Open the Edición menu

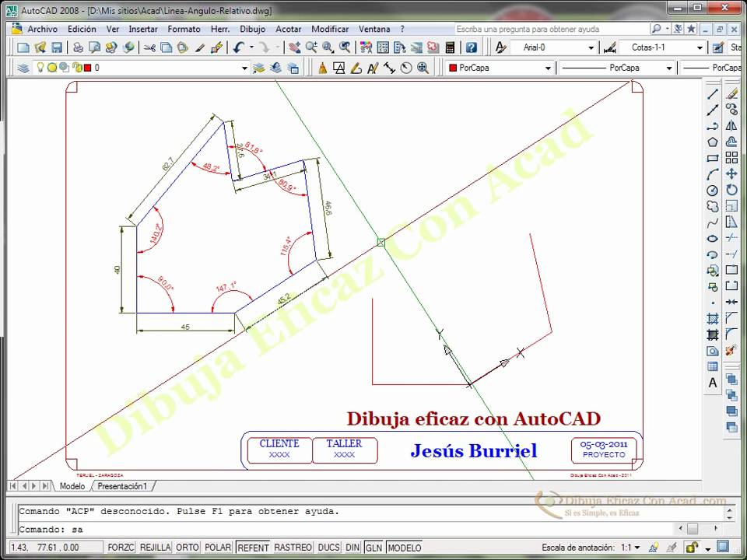coord(82,29)
